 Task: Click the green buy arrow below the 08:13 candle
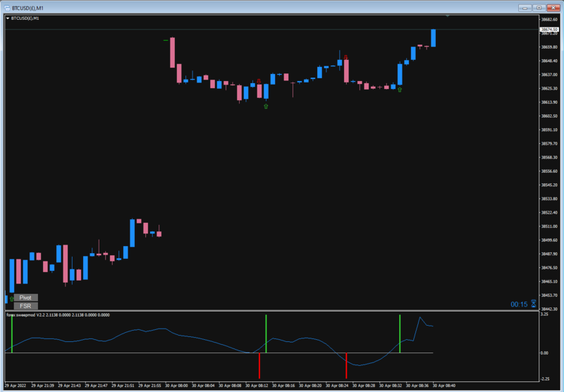[266, 106]
